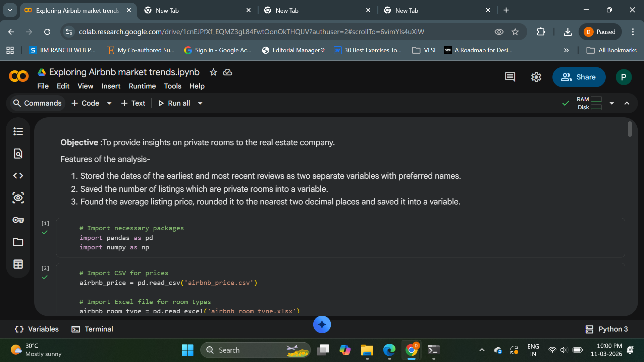Image resolution: width=644 pixels, height=362 pixels.
Task: Open the Insert menu
Action: point(111,86)
